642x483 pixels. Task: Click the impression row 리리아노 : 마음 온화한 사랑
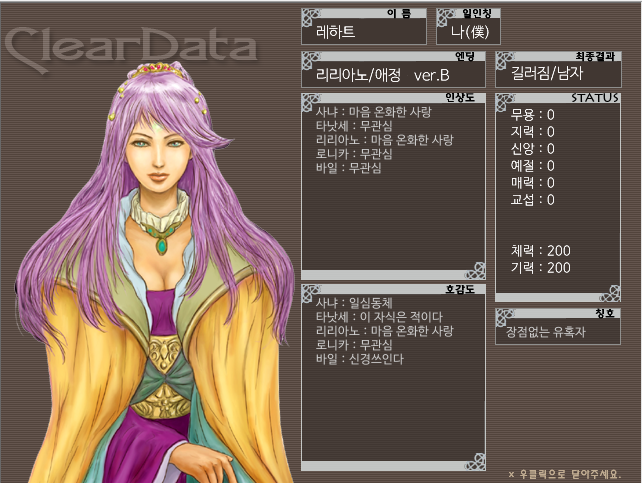tap(384, 140)
